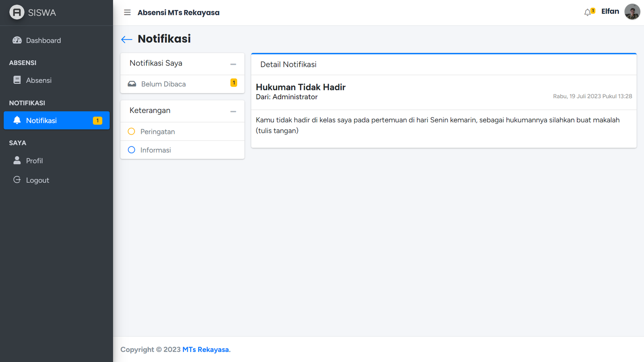The image size is (644, 362).
Task: Click the back arrow beside Notifikasi heading
Action: 127,39
